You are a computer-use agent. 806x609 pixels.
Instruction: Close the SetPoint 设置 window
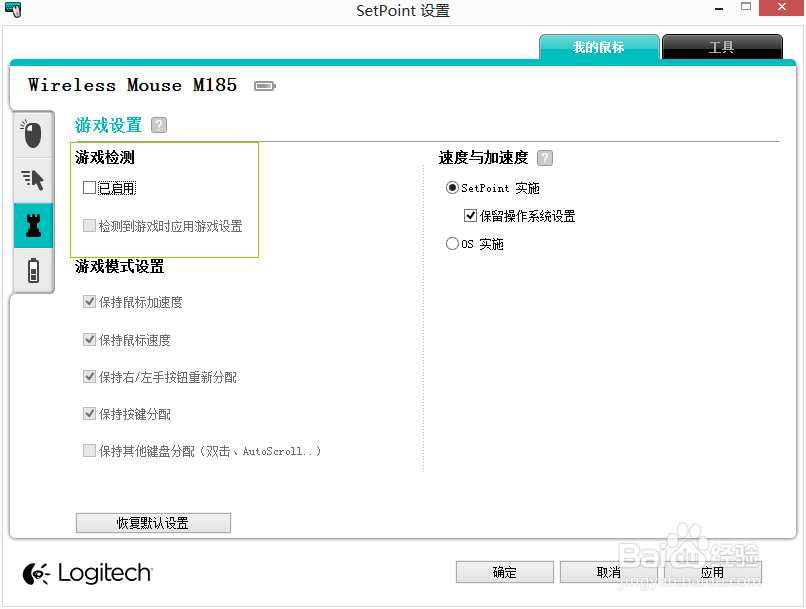click(x=781, y=8)
